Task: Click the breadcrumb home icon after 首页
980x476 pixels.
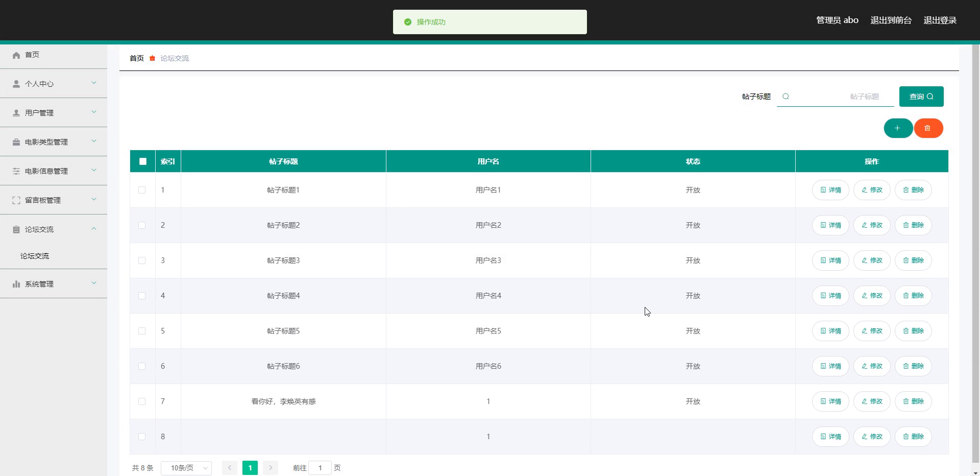Action: click(152, 58)
